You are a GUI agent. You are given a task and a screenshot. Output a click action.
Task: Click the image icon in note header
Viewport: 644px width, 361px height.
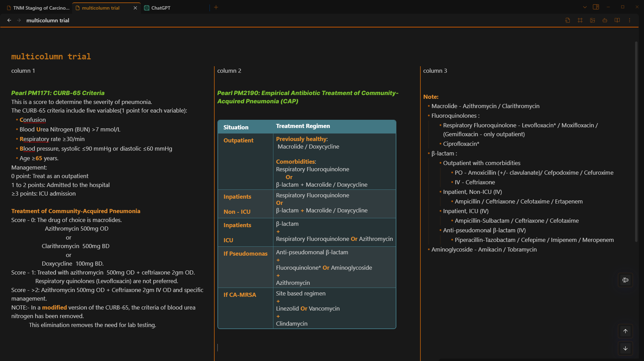click(592, 20)
